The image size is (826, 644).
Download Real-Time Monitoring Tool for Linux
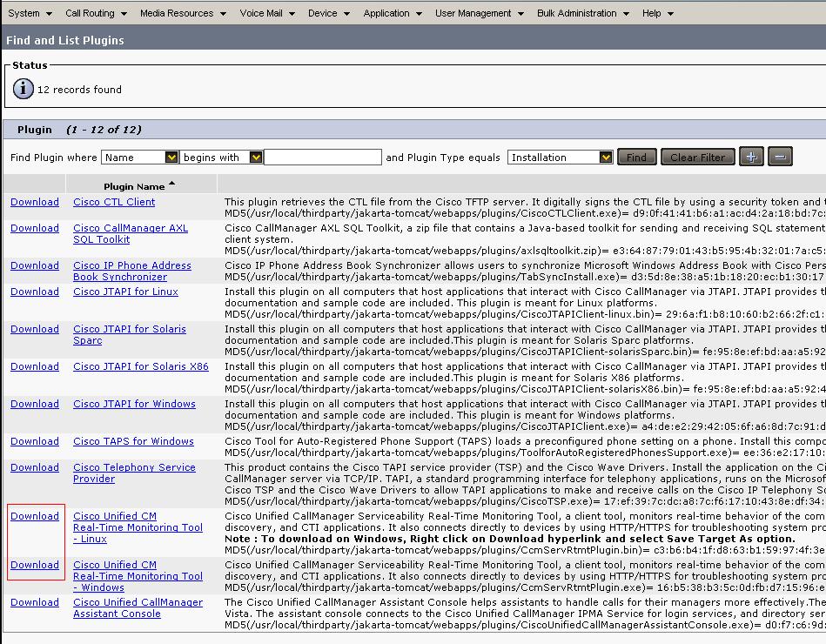tap(35, 516)
